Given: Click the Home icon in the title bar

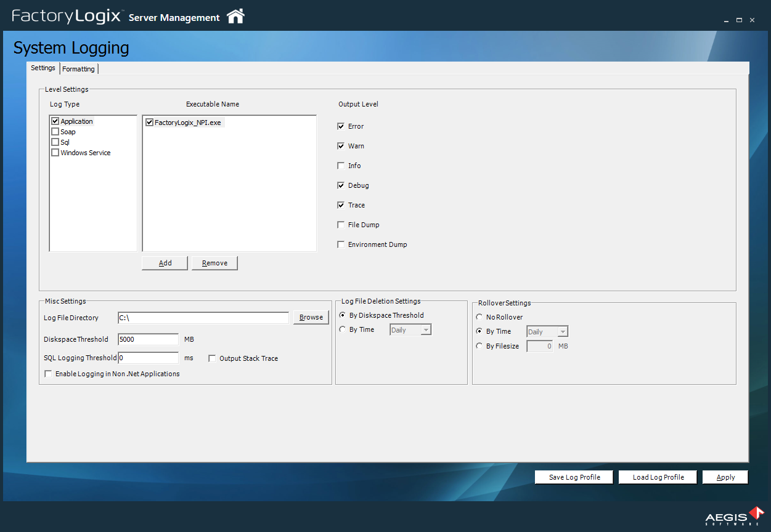Looking at the screenshot, I should click(x=235, y=17).
